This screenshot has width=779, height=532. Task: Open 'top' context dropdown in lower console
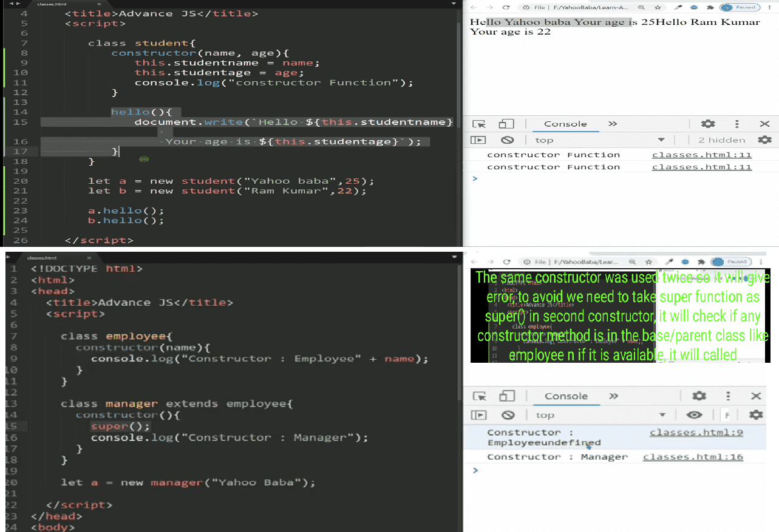[x=600, y=415]
